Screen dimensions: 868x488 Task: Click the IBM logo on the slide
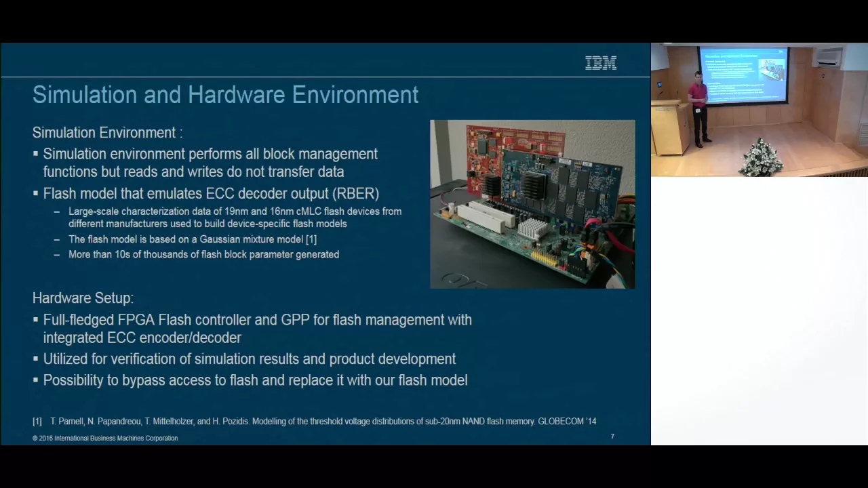point(601,63)
